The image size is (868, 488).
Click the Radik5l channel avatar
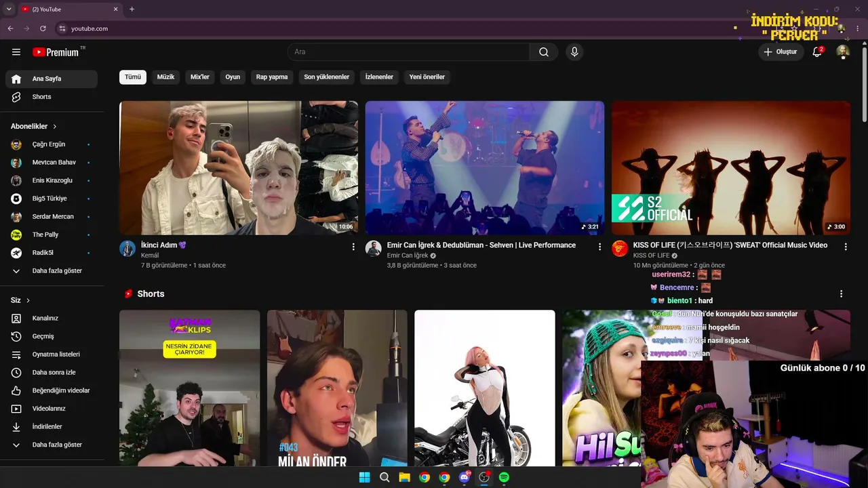pos(16,253)
